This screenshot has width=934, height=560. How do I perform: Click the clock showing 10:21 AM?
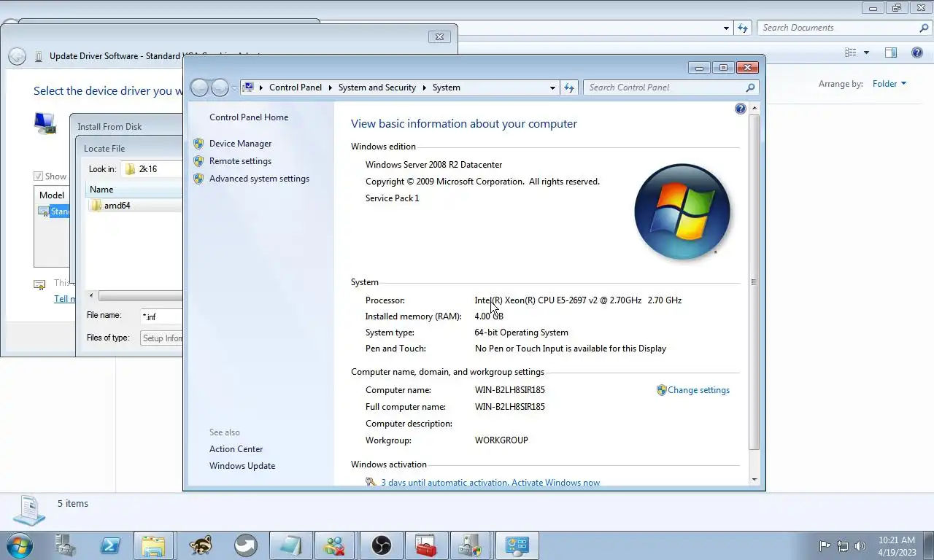(x=897, y=540)
